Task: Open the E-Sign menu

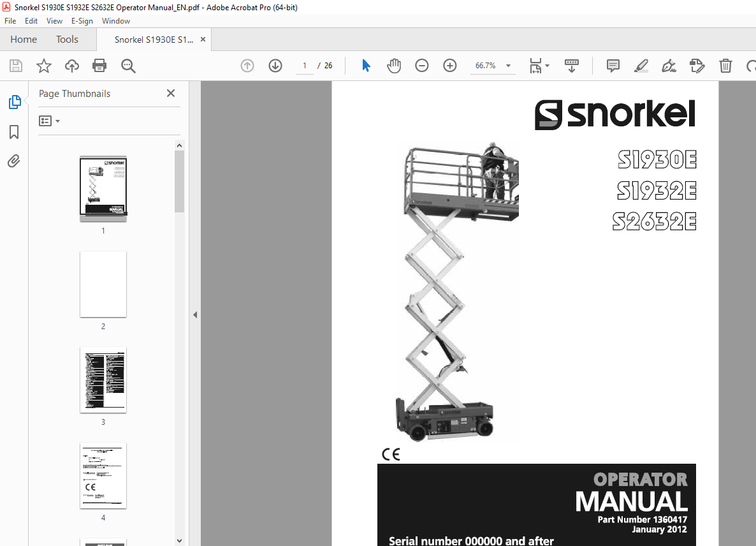Action: point(82,21)
